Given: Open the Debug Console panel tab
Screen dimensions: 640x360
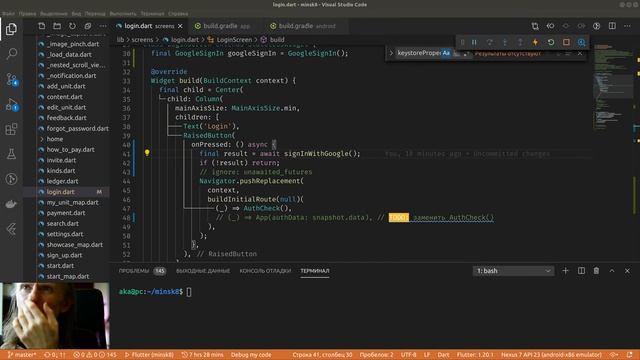Looking at the screenshot, I should [265, 271].
